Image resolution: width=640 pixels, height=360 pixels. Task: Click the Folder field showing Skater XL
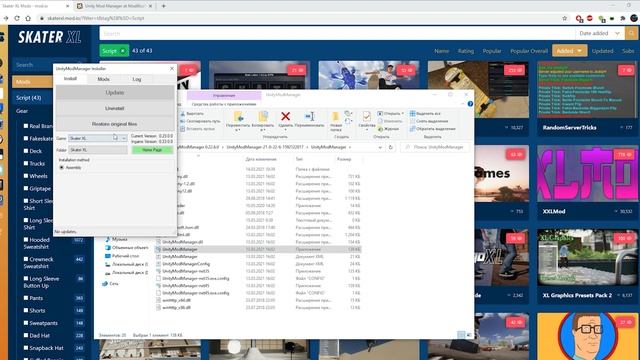pyautogui.click(x=98, y=150)
